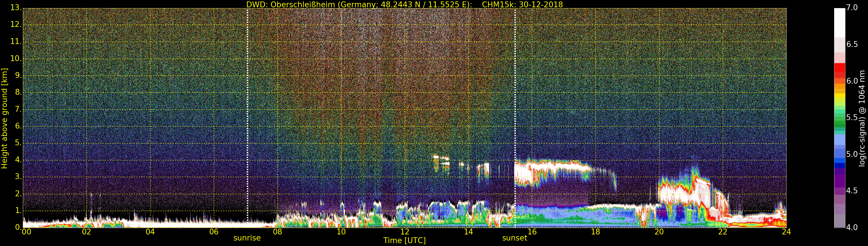Click the Height above ground axis label
The height and width of the screenshot is (246, 868).
(x=4, y=118)
